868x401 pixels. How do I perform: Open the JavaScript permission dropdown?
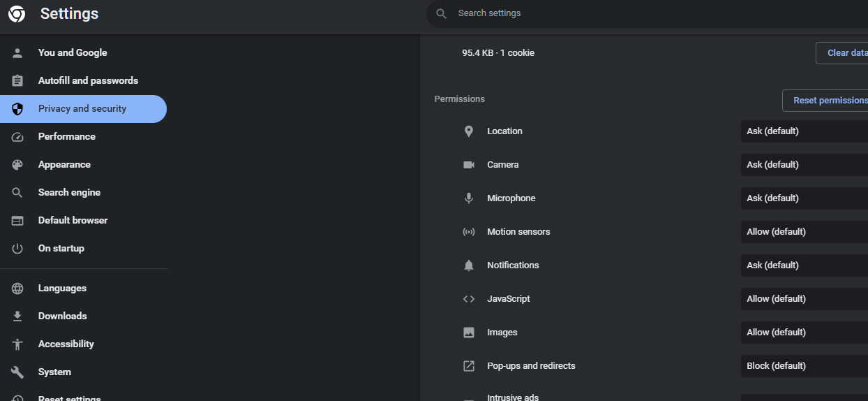(804, 299)
